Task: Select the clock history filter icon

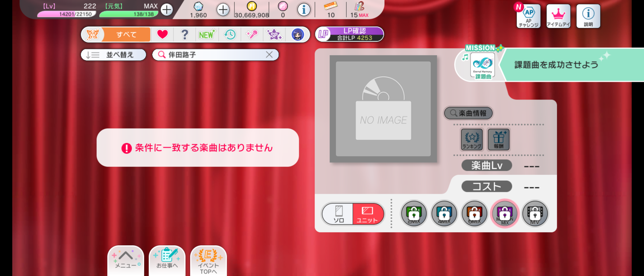Action: click(230, 34)
